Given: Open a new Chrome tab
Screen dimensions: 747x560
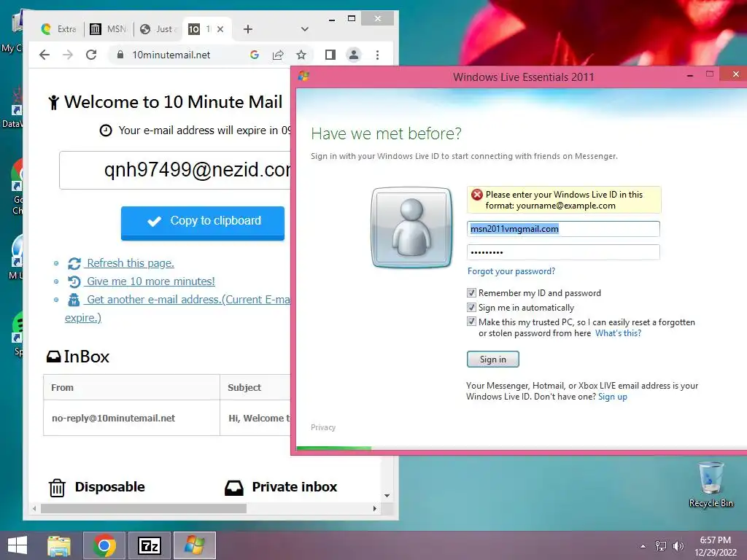Looking at the screenshot, I should coord(248,29).
